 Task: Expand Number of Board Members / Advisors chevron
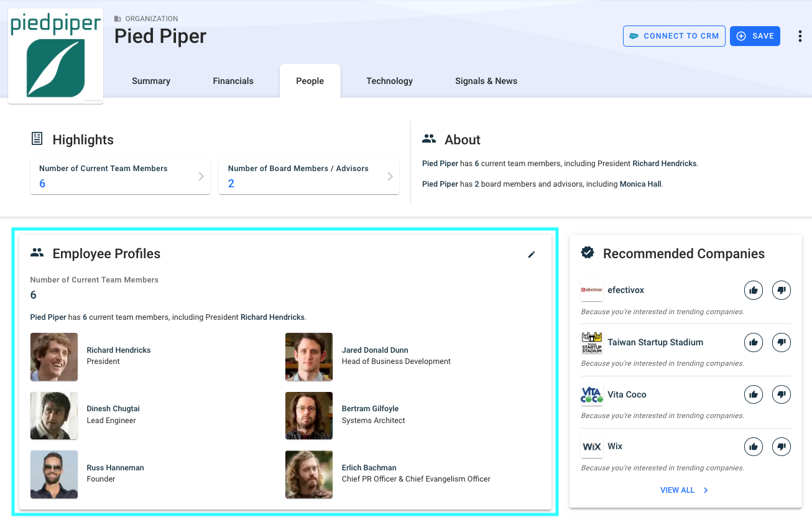click(x=390, y=176)
